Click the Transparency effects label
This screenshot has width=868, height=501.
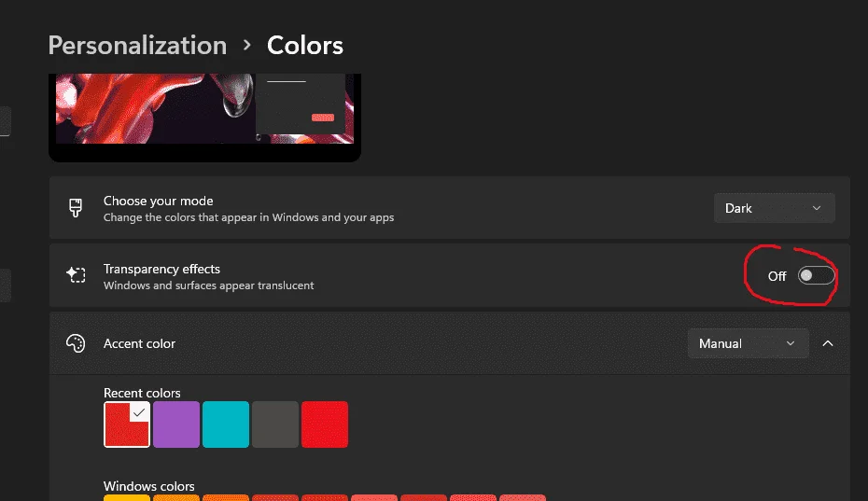pyautogui.click(x=161, y=269)
